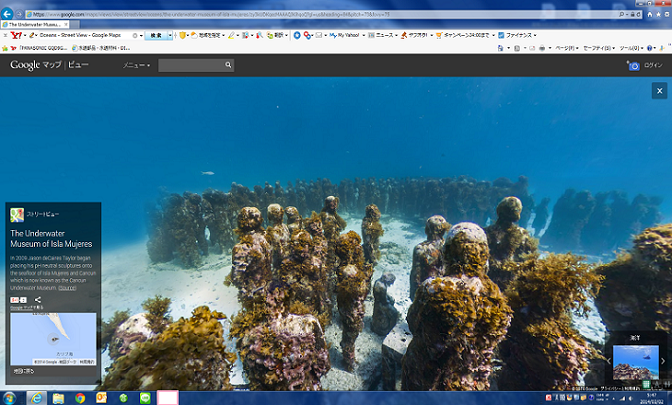This screenshot has width=672, height=405.
Task: Open the command bar home icon
Action: (500, 48)
